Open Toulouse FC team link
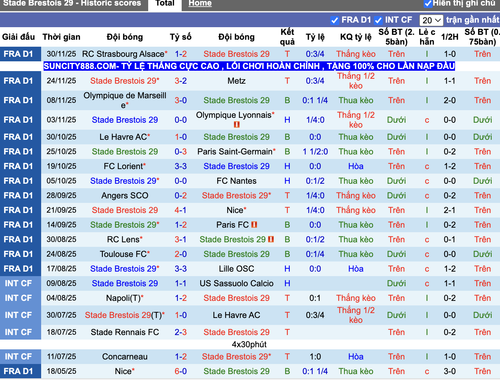Image resolution: width=500 pixels, height=380 pixels. pyautogui.click(x=123, y=254)
